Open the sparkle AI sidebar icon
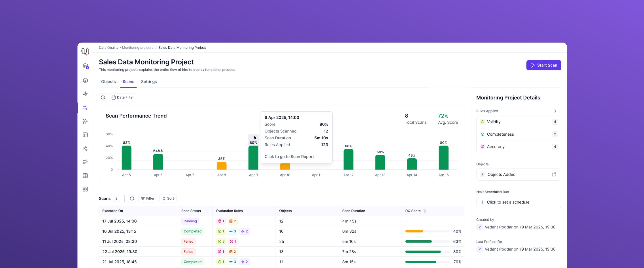 tap(85, 121)
